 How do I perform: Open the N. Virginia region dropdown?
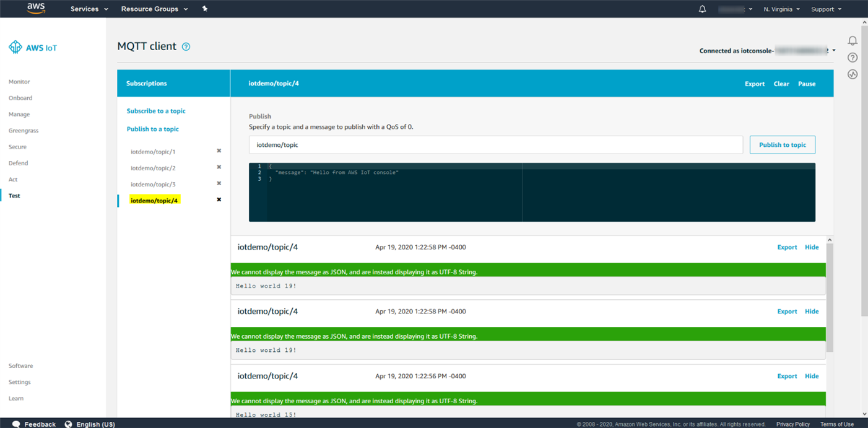[781, 9]
